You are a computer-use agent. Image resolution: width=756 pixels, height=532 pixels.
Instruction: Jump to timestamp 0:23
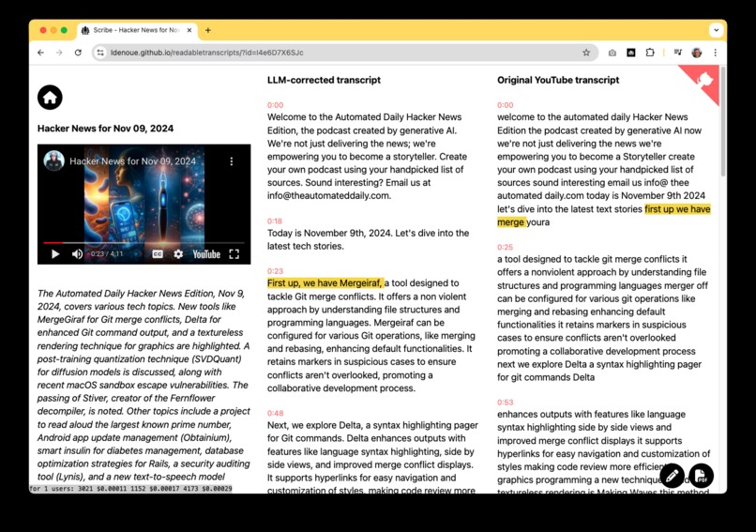coord(276,271)
